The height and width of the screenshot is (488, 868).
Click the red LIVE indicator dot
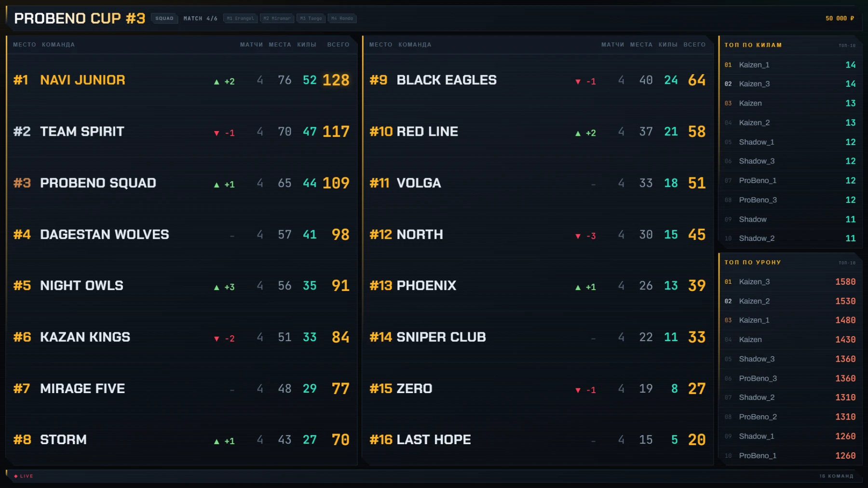[16, 476]
